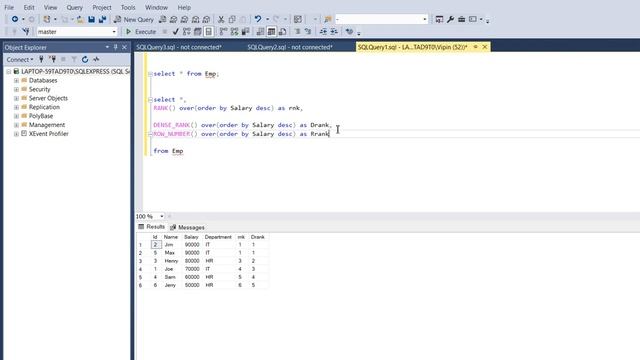Image resolution: width=640 pixels, height=360 pixels.
Task: Click the Connect plug icon in Object Explorer
Action: pyautogui.click(x=41, y=59)
